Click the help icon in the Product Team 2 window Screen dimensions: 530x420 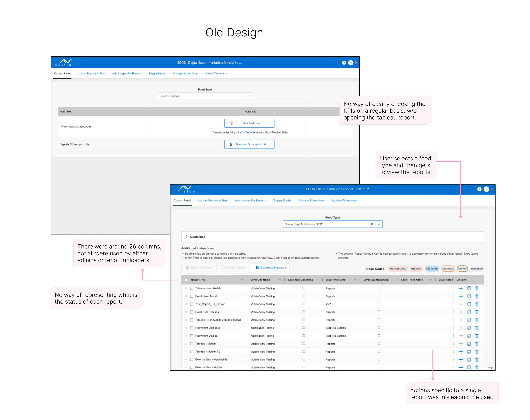tap(479, 189)
